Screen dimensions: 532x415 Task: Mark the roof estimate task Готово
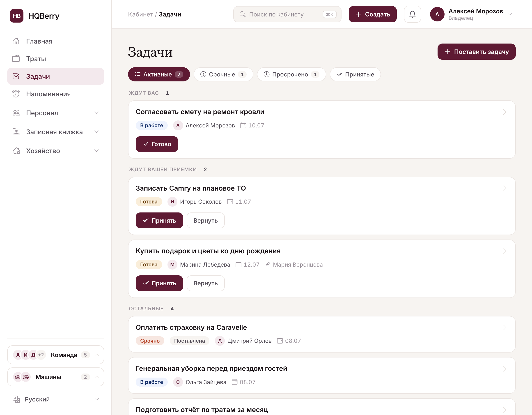click(157, 144)
